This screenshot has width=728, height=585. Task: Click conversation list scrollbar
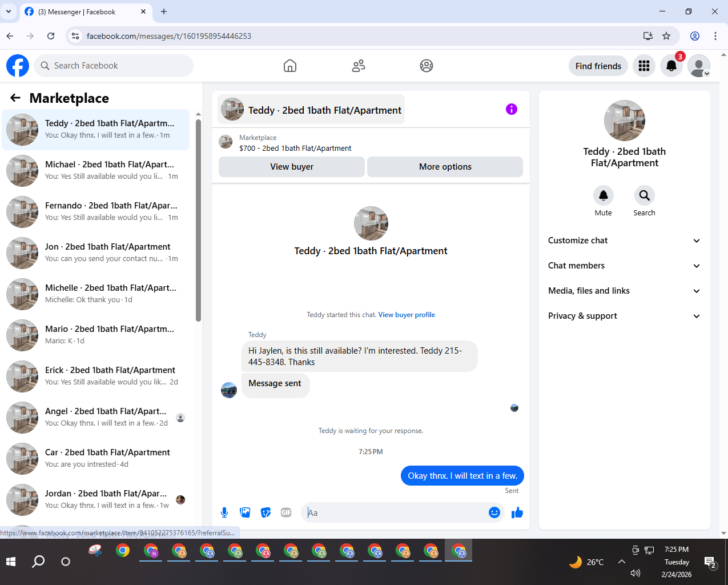click(x=198, y=220)
